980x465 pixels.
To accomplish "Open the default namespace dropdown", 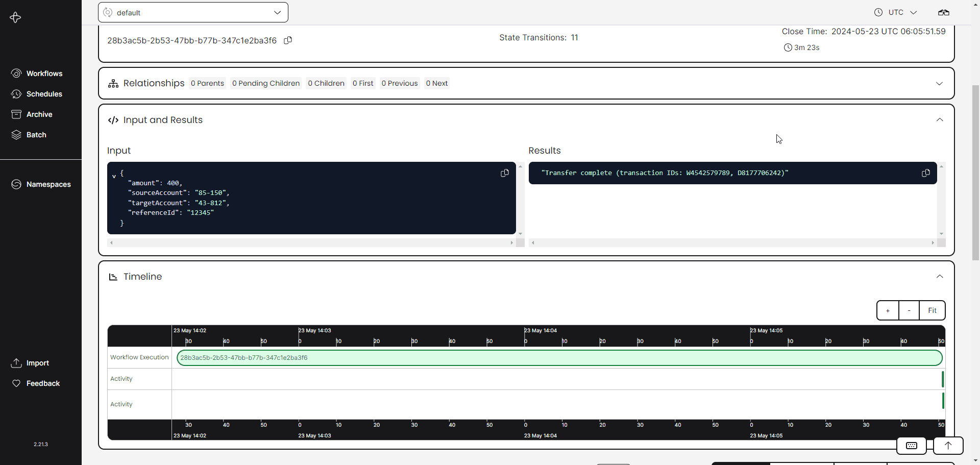I will [x=193, y=12].
